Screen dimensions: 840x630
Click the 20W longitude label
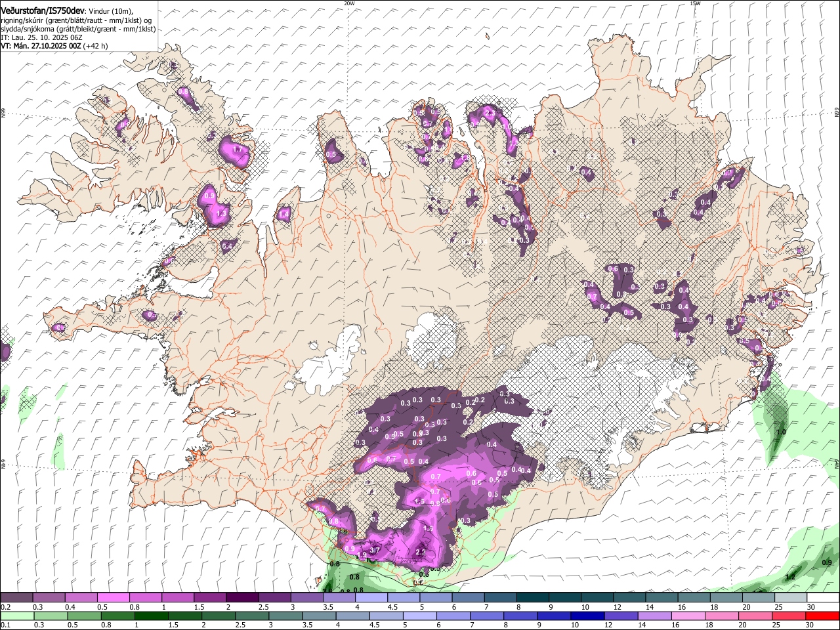click(349, 3)
